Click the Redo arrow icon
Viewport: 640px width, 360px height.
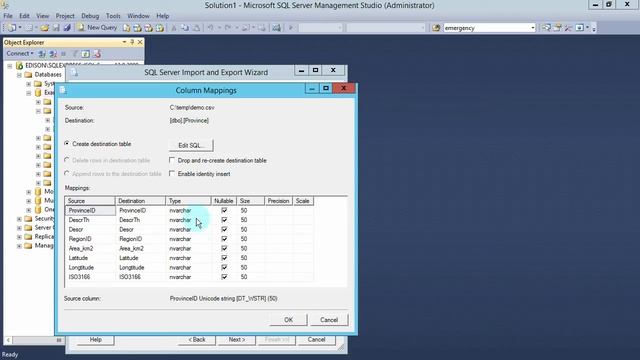[228, 28]
